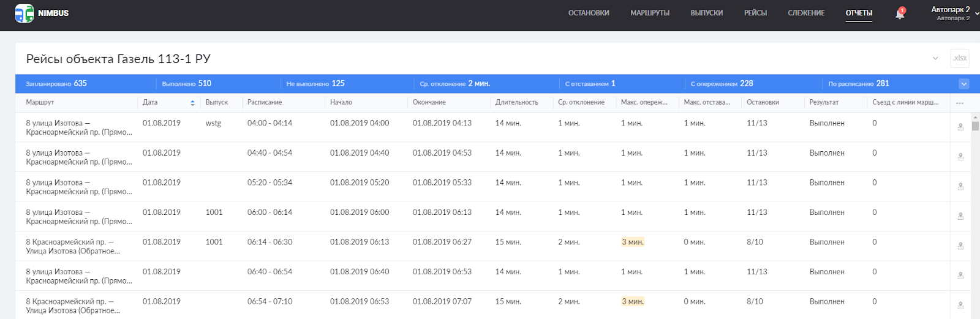Filter by Выполнено 510 summary

[x=187, y=84]
